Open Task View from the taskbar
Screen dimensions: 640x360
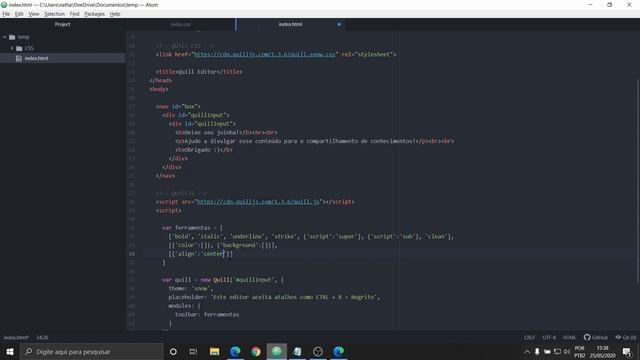coord(193,351)
